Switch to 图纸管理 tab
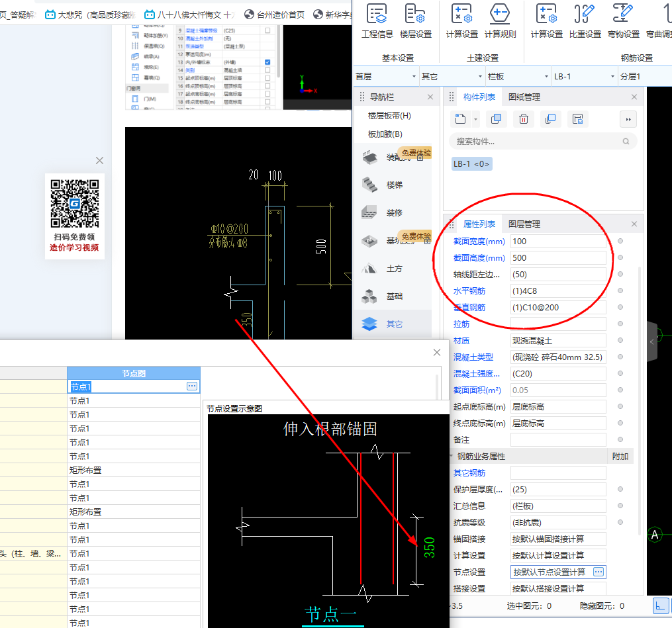Image resolution: width=672 pixels, height=628 pixels. click(x=524, y=97)
